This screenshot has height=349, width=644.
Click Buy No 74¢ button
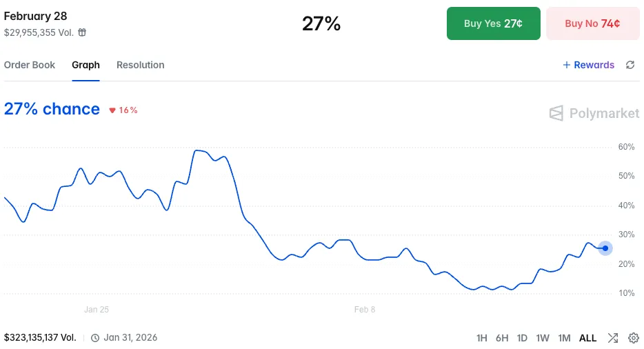[x=592, y=23]
